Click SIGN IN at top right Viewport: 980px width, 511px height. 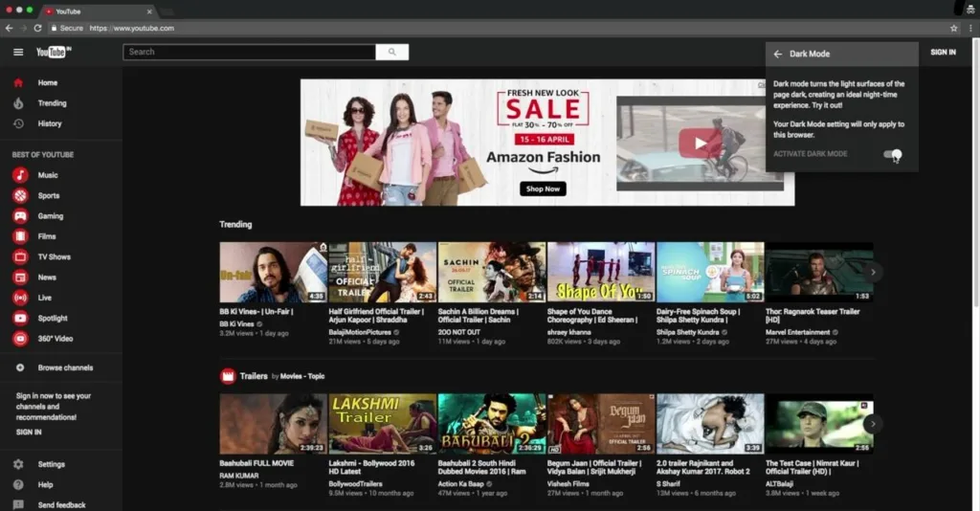[943, 53]
